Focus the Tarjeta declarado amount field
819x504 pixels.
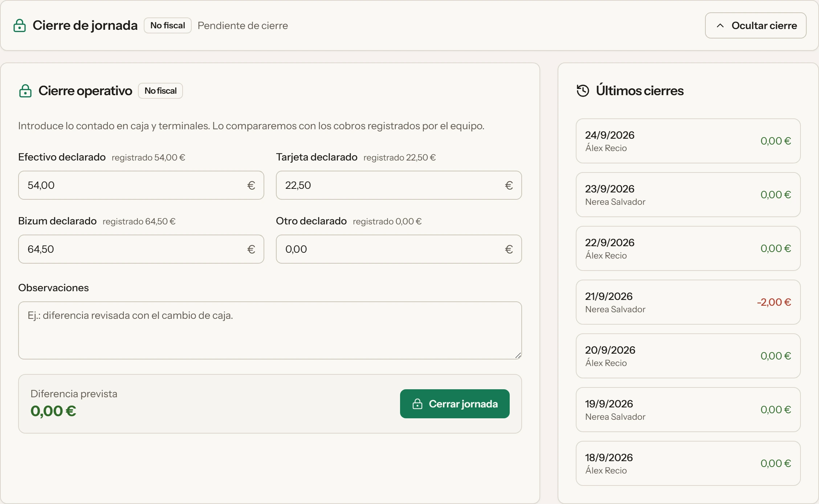(x=399, y=185)
